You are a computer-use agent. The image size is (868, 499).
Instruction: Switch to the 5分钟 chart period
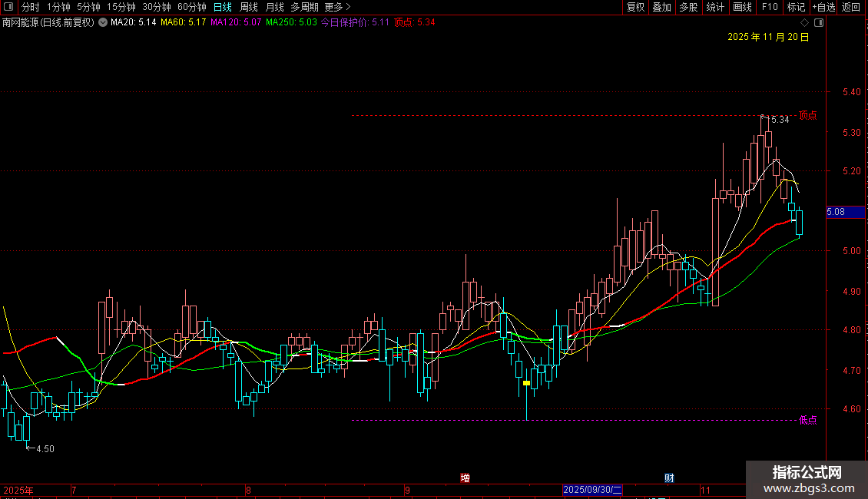88,7
